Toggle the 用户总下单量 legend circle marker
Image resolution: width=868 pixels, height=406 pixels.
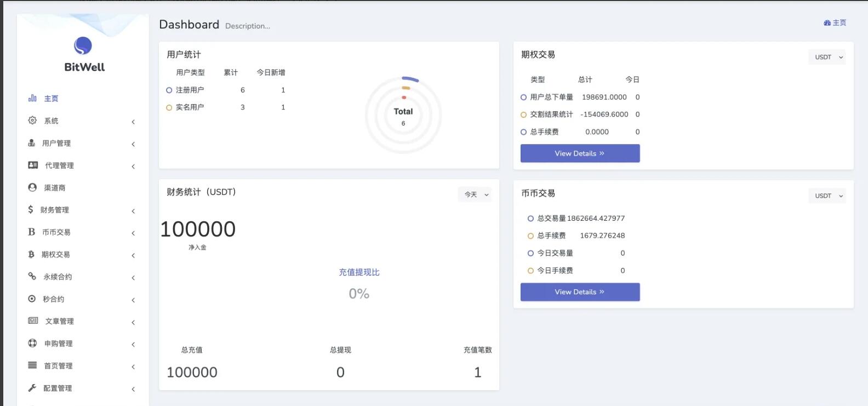coord(523,98)
